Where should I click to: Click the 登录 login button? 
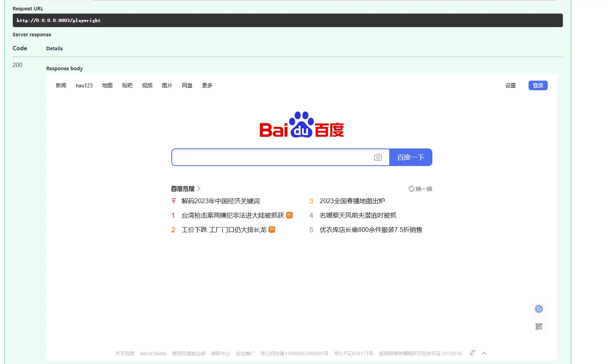tap(538, 85)
